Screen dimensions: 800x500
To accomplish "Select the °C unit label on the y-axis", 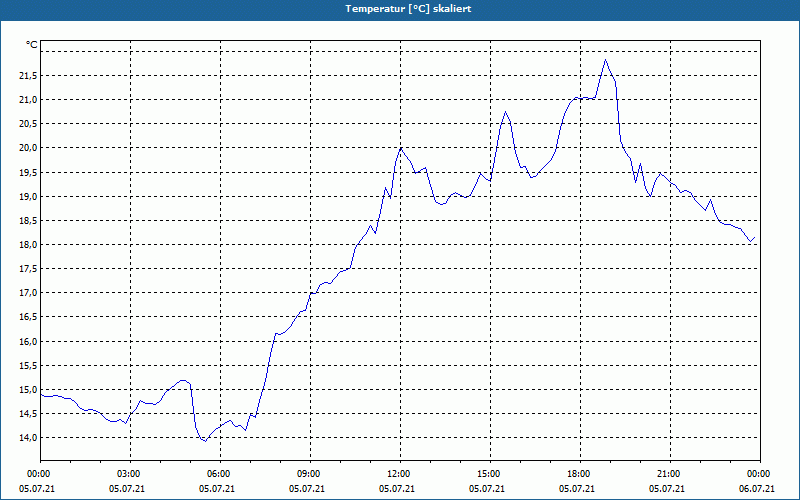I will pyautogui.click(x=32, y=45).
